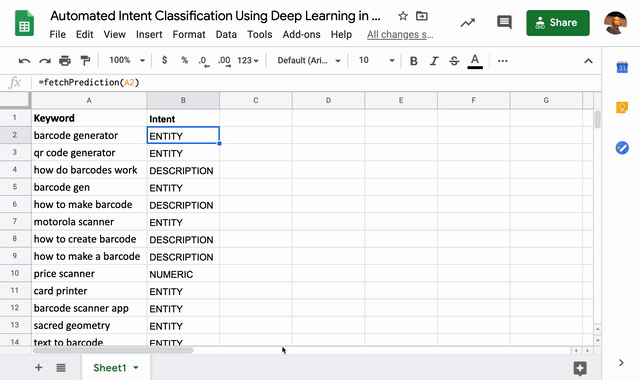This screenshot has height=380, width=640.
Task: Toggle bold formatting
Action: point(413,61)
